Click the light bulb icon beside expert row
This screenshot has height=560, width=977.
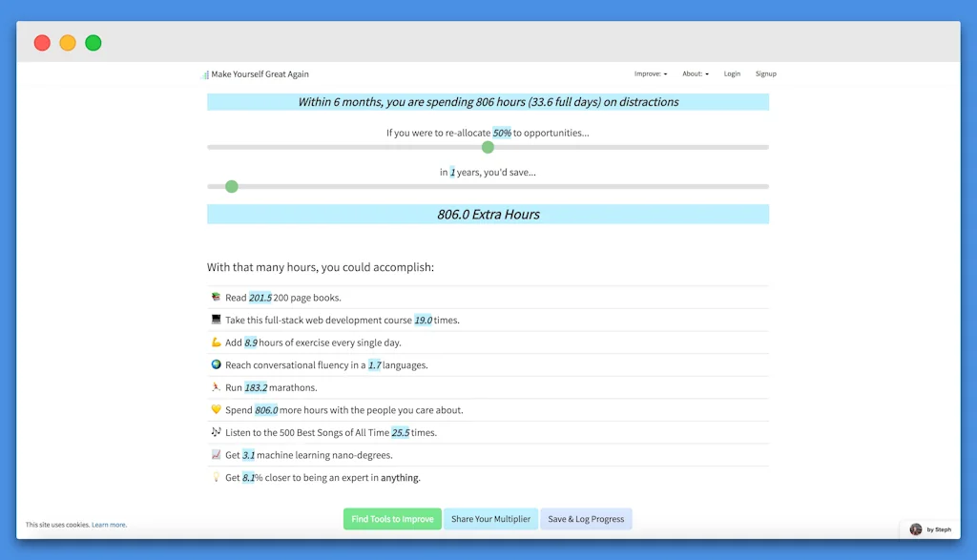(x=216, y=477)
